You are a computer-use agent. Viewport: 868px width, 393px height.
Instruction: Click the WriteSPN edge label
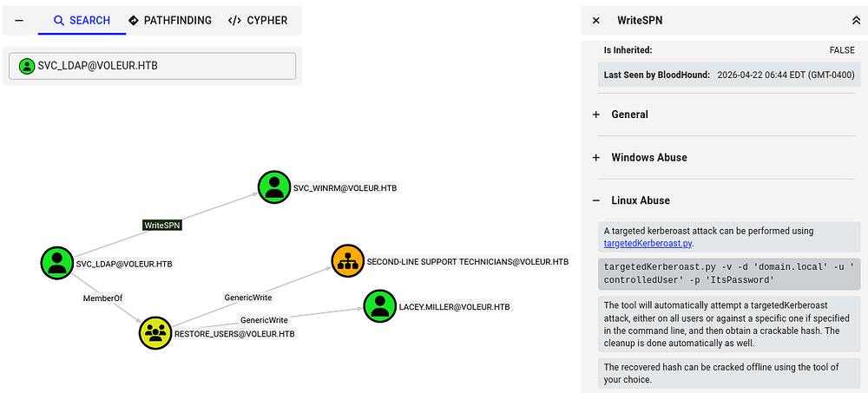click(162, 225)
